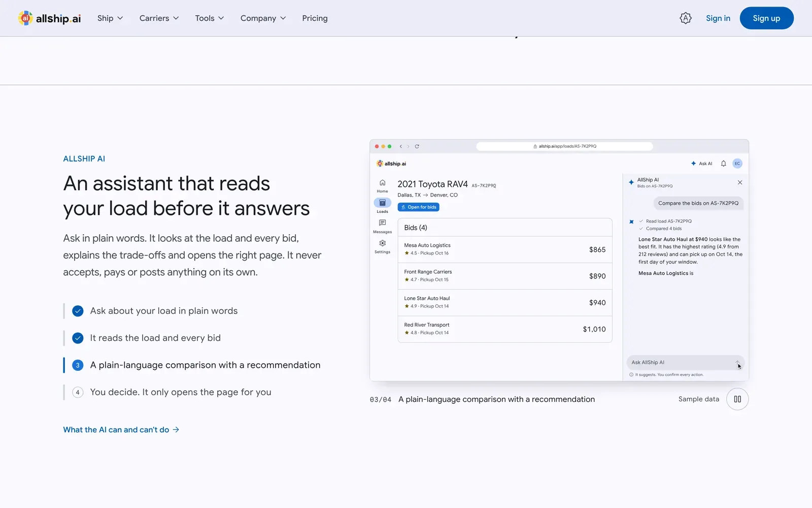Click the notification bell icon
812x508 pixels.
click(x=723, y=164)
